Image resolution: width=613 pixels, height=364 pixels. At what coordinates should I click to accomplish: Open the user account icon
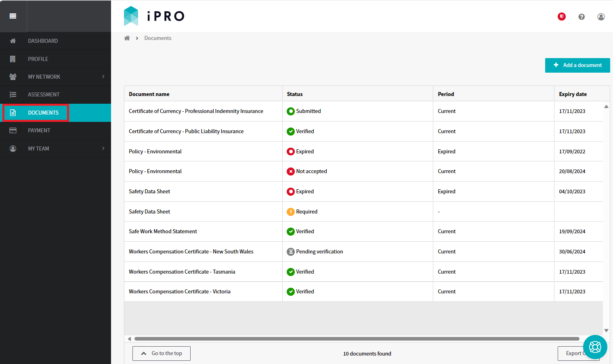pyautogui.click(x=601, y=17)
